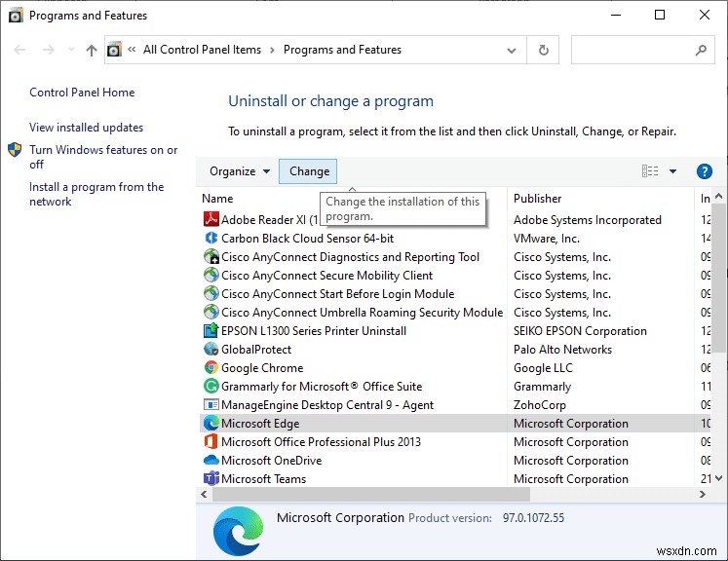Click publisher Palo Alto Networks cell
Screen dimensions: 728x561
click(562, 350)
